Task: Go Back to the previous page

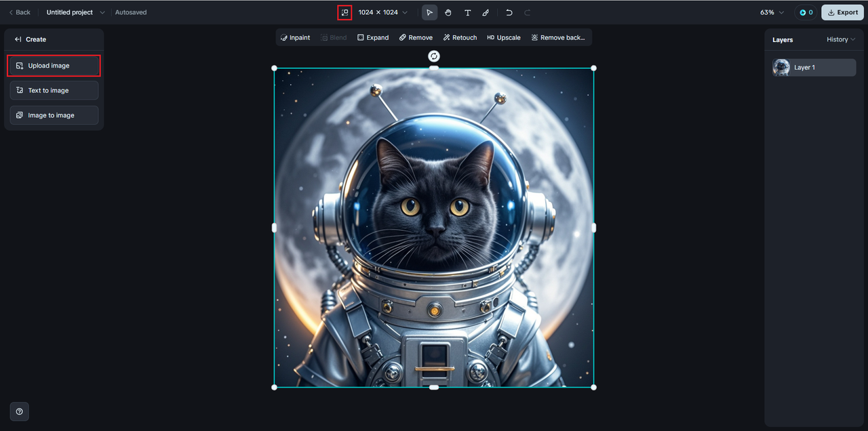Action: [x=19, y=12]
